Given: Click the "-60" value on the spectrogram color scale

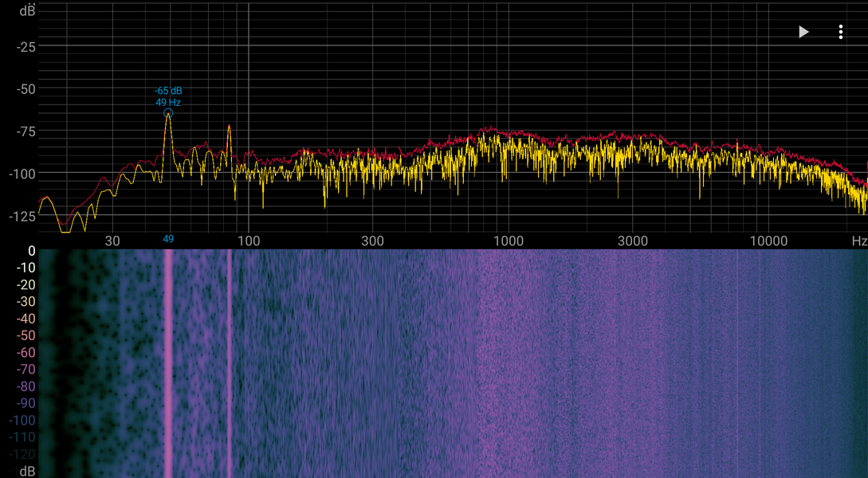Looking at the screenshot, I should [x=26, y=352].
